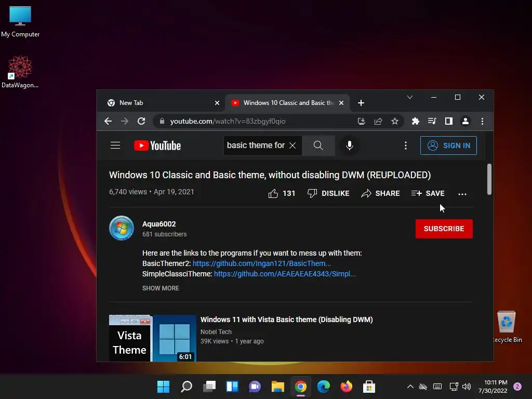This screenshot has height=399, width=532.
Task: Open the YouTube hamburger guide menu
Action: pyautogui.click(x=115, y=145)
